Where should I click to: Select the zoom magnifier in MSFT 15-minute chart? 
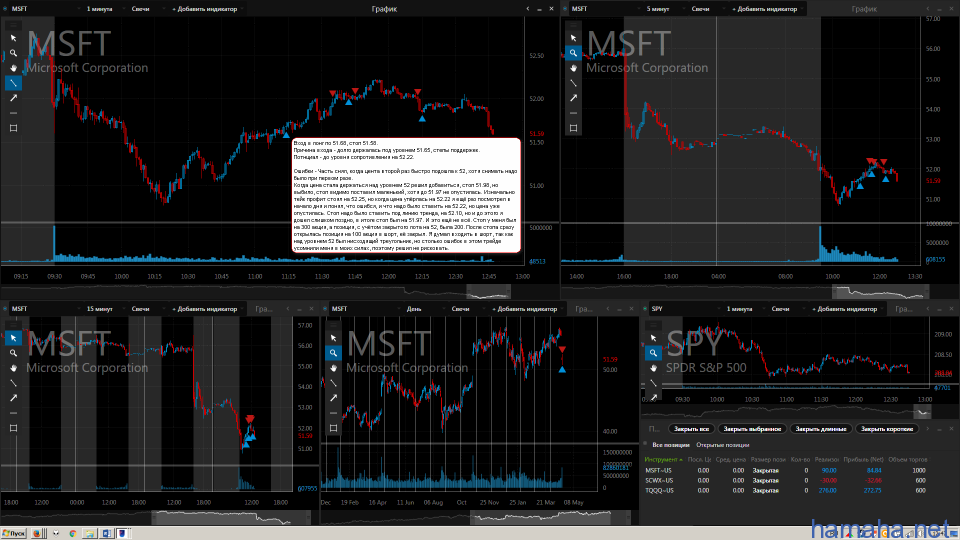tap(13, 353)
